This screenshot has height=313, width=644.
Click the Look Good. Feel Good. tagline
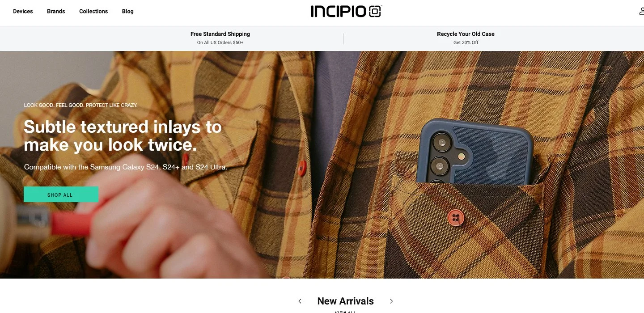(80, 105)
